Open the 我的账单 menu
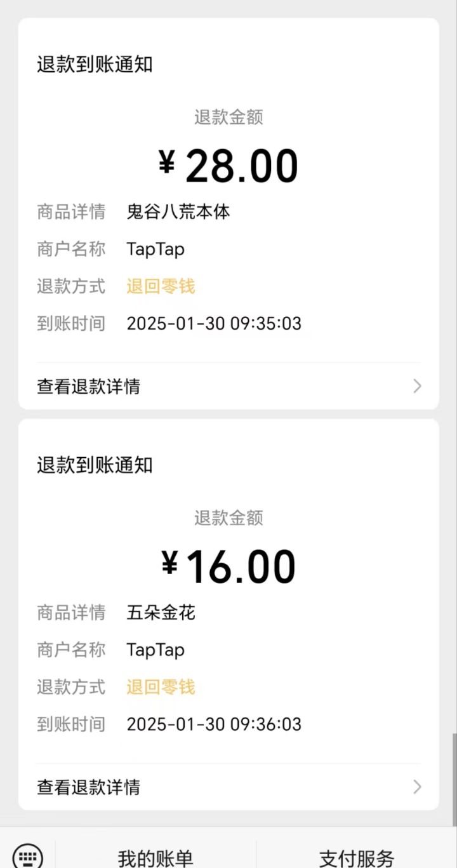This screenshot has height=868, width=457. tap(156, 858)
